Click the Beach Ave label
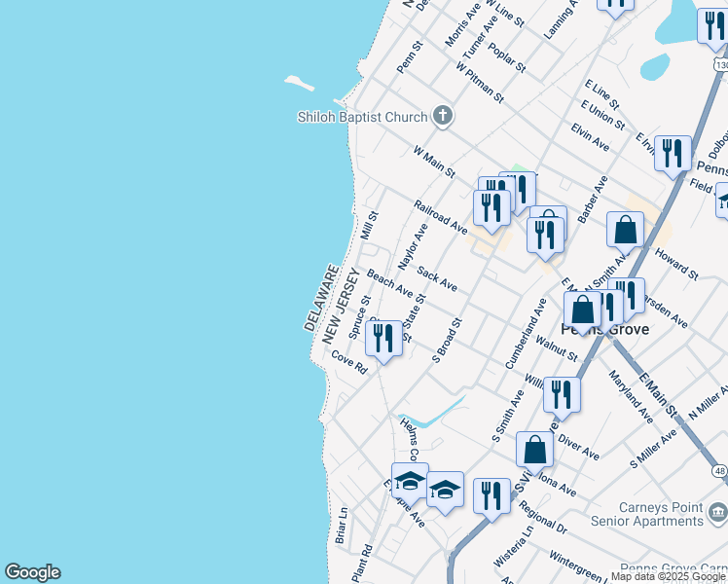 [389, 282]
